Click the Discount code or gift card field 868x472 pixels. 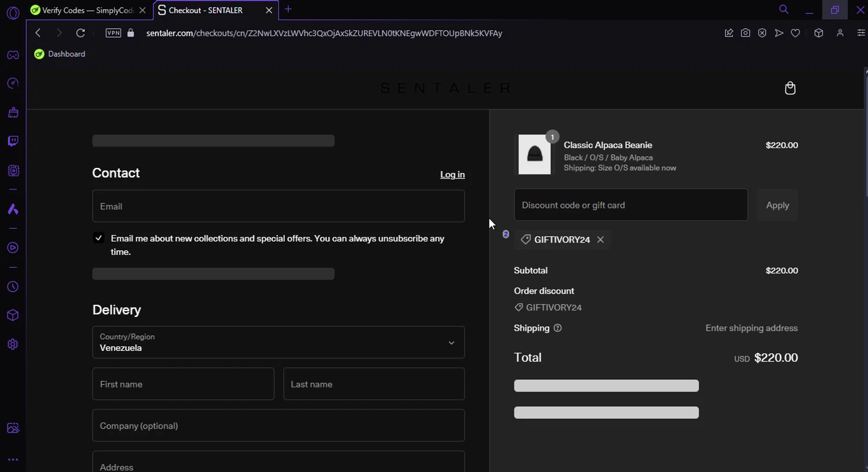631,205
